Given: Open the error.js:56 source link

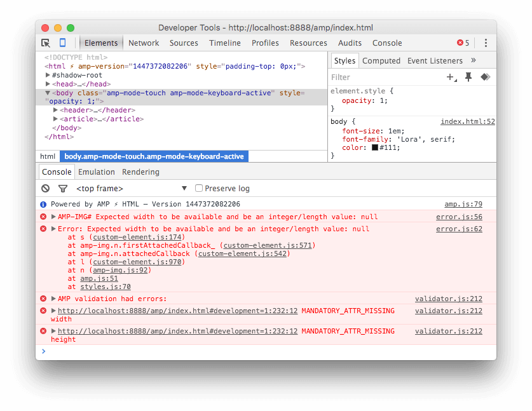Looking at the screenshot, I should pos(459,217).
